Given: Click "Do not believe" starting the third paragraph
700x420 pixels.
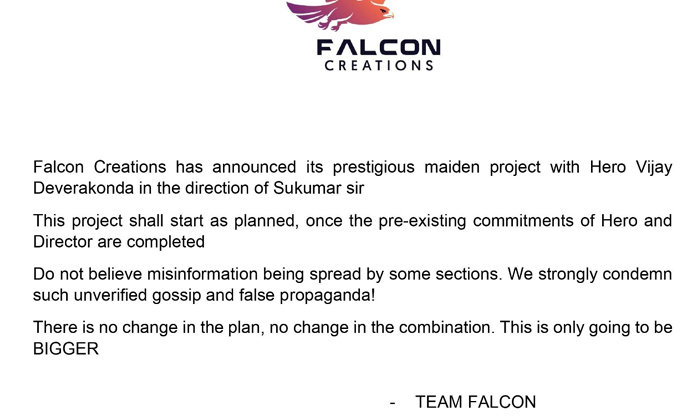Looking at the screenshot, I should pyautogui.click(x=87, y=274).
